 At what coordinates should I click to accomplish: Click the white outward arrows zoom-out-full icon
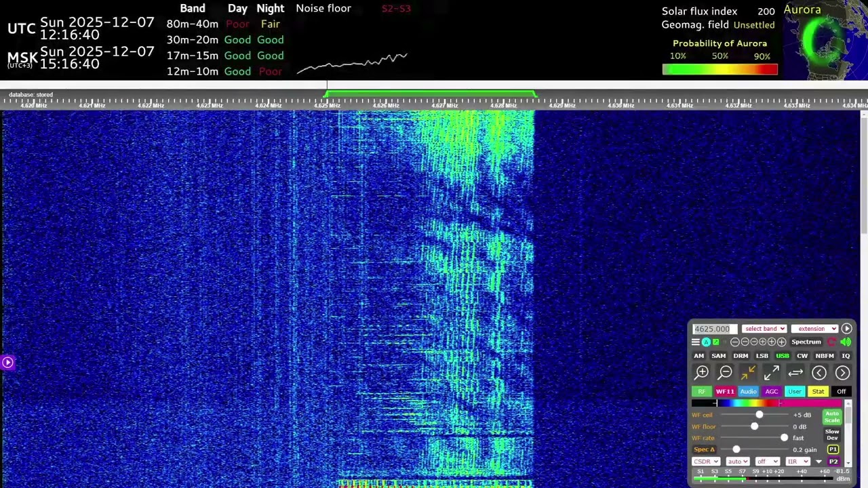772,373
